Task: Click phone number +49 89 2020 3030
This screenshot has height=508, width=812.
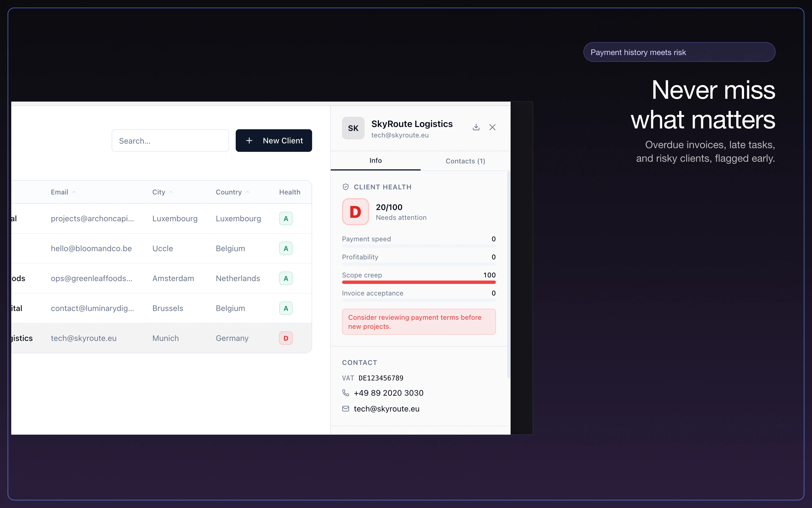Action: click(x=389, y=393)
